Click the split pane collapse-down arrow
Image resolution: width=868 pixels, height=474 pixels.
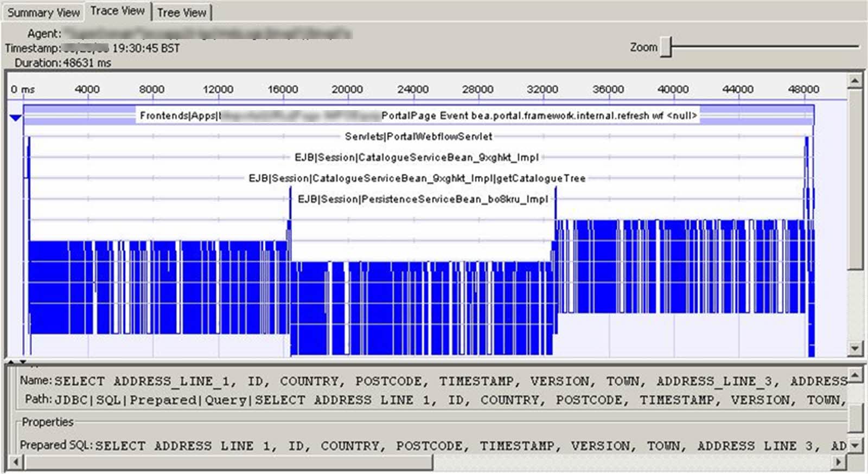[23, 362]
